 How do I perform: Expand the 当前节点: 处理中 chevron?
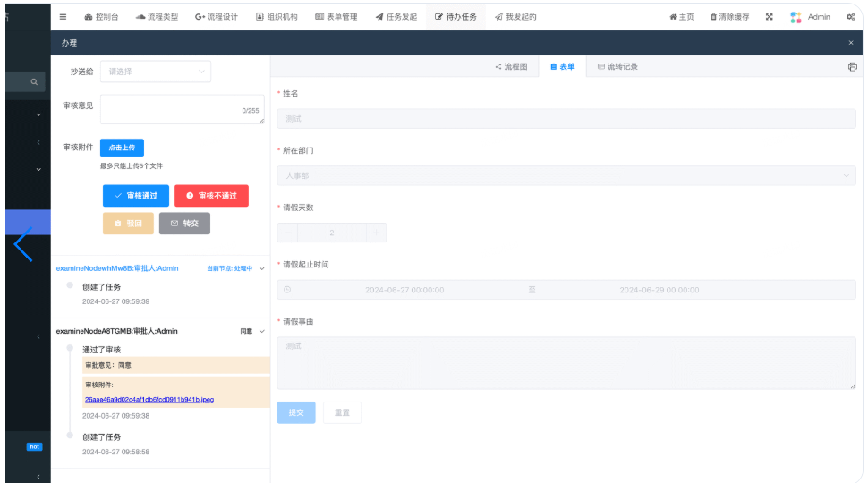(x=262, y=268)
